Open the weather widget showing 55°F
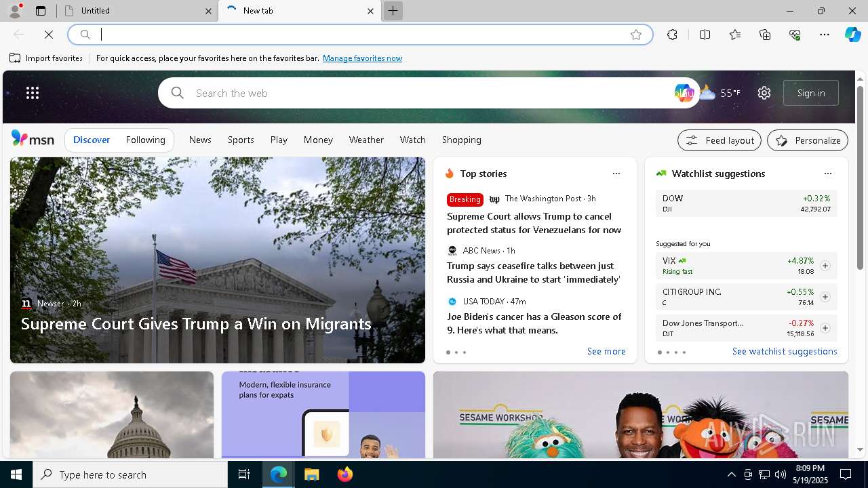The height and width of the screenshot is (488, 868). pyautogui.click(x=719, y=93)
